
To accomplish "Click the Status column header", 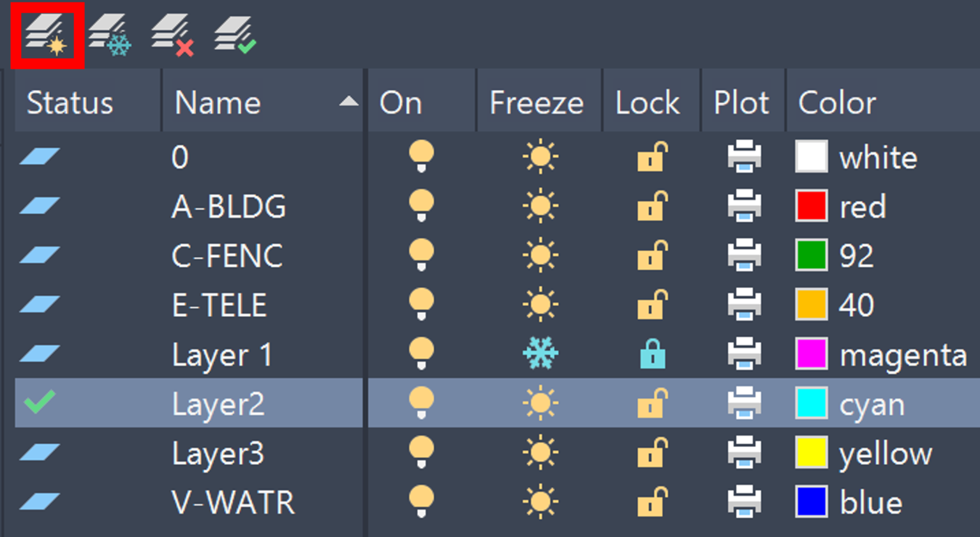I will pyautogui.click(x=69, y=102).
